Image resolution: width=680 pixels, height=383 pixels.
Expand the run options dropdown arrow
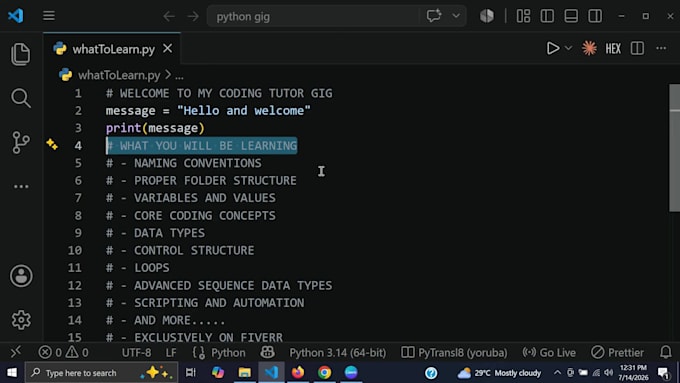point(568,48)
